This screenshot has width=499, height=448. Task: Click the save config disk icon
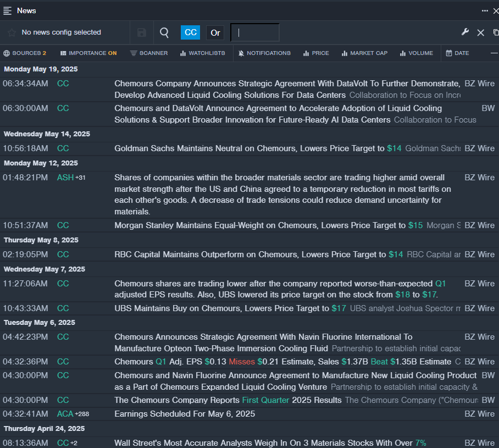142,32
